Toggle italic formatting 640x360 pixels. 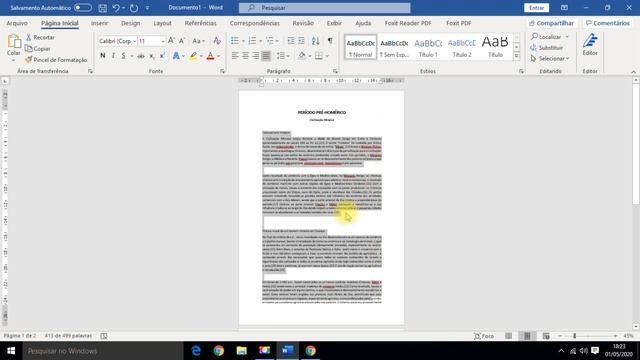point(113,56)
